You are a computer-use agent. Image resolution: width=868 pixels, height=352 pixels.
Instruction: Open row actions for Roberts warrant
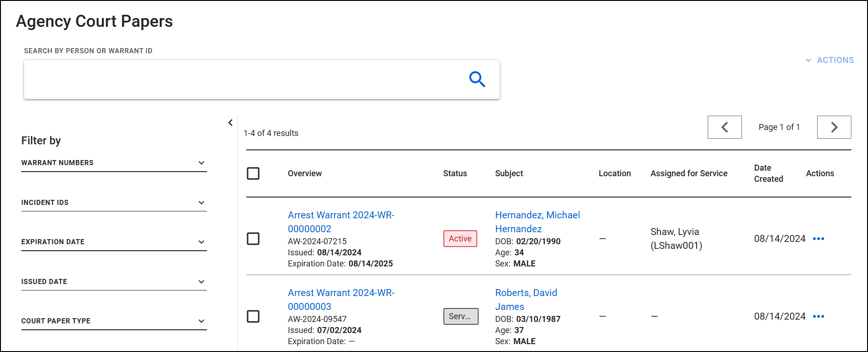pyautogui.click(x=818, y=316)
